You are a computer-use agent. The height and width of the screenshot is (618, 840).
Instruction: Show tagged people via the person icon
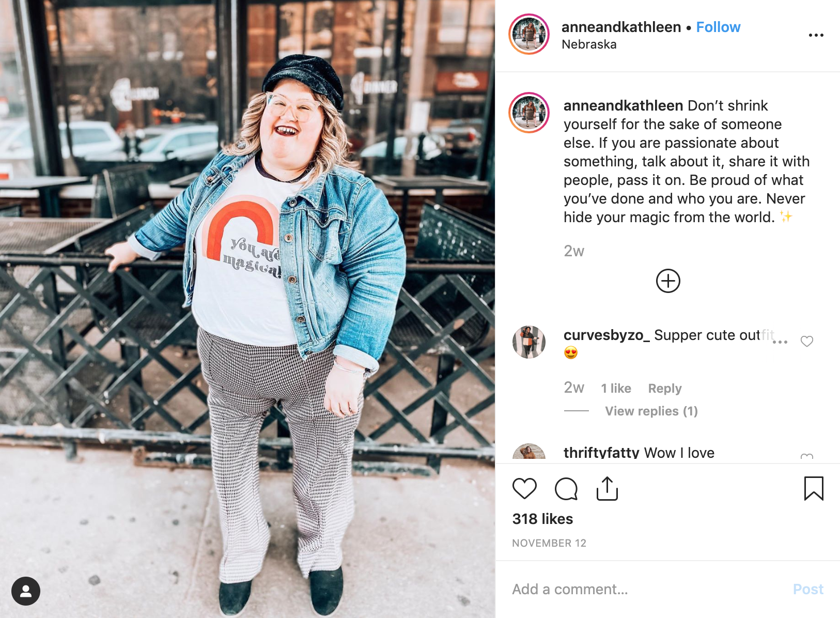click(26, 591)
